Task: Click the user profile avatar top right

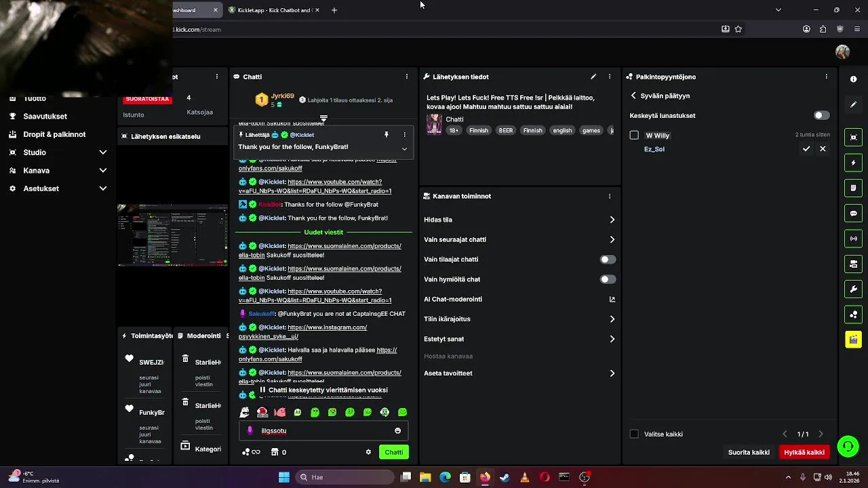Action: pos(842,52)
